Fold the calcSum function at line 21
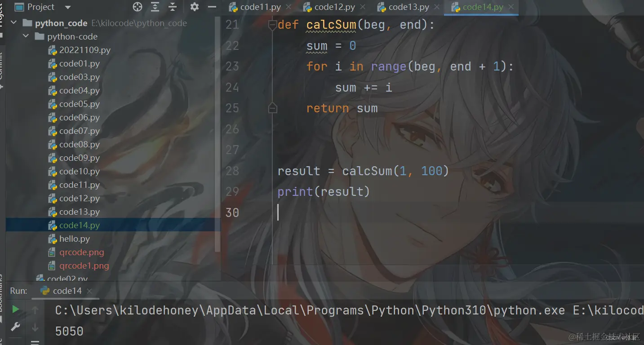The width and height of the screenshot is (644, 345). pos(272,25)
